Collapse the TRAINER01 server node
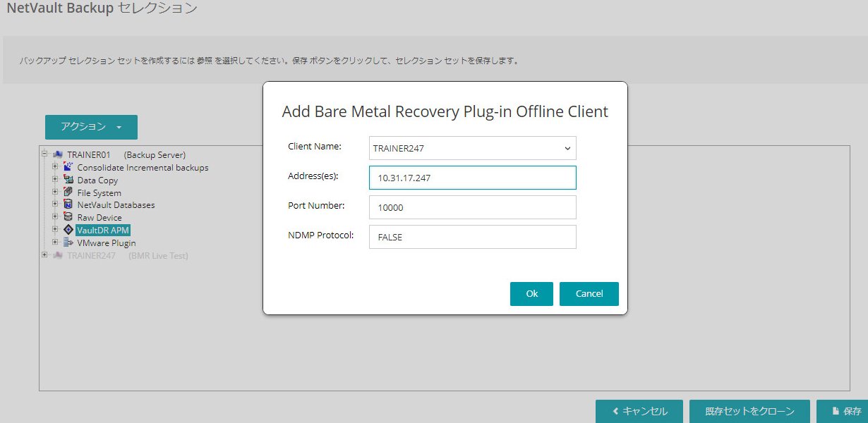The image size is (868, 423). click(x=44, y=154)
